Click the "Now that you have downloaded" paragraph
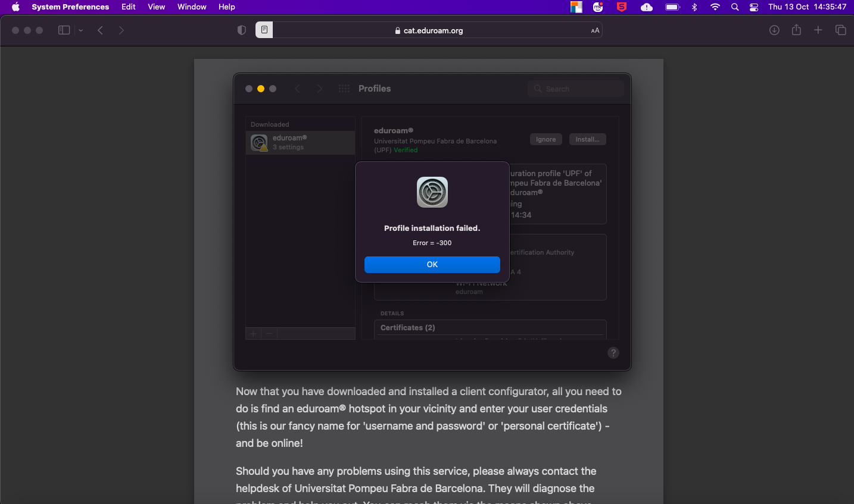The image size is (854, 504). click(429, 417)
